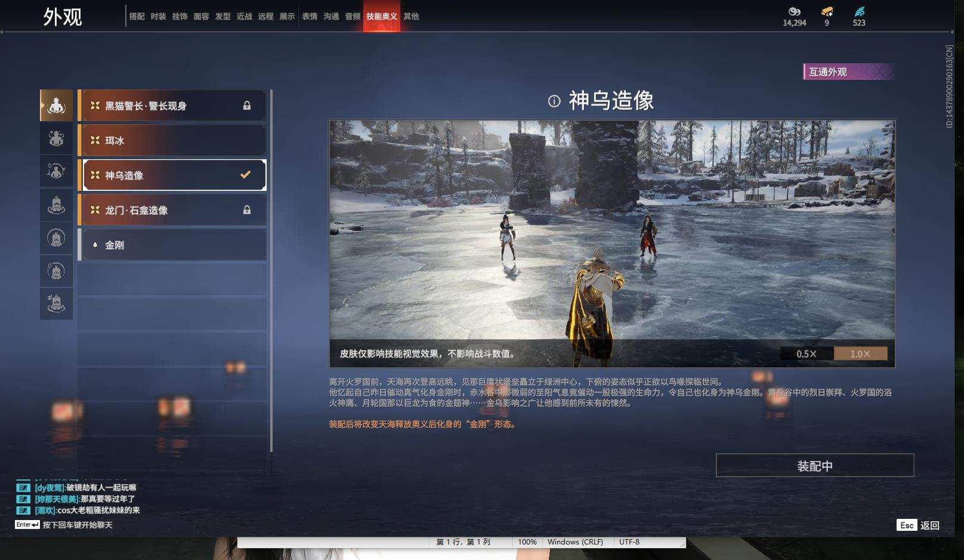This screenshot has width=964, height=560.
Task: Select the 黑猫警长·警长现身 skin
Action: 172,106
